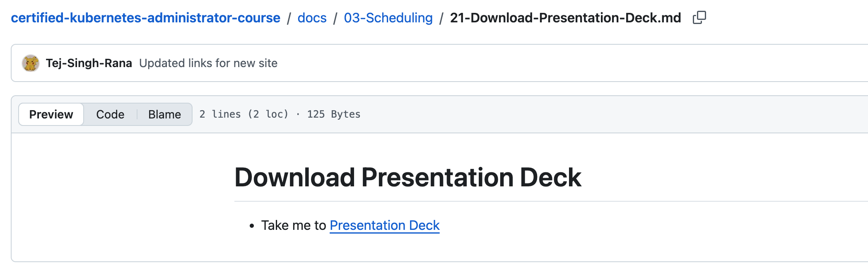Click the '125 Bytes' file size text
The image size is (868, 275).
pyautogui.click(x=333, y=114)
